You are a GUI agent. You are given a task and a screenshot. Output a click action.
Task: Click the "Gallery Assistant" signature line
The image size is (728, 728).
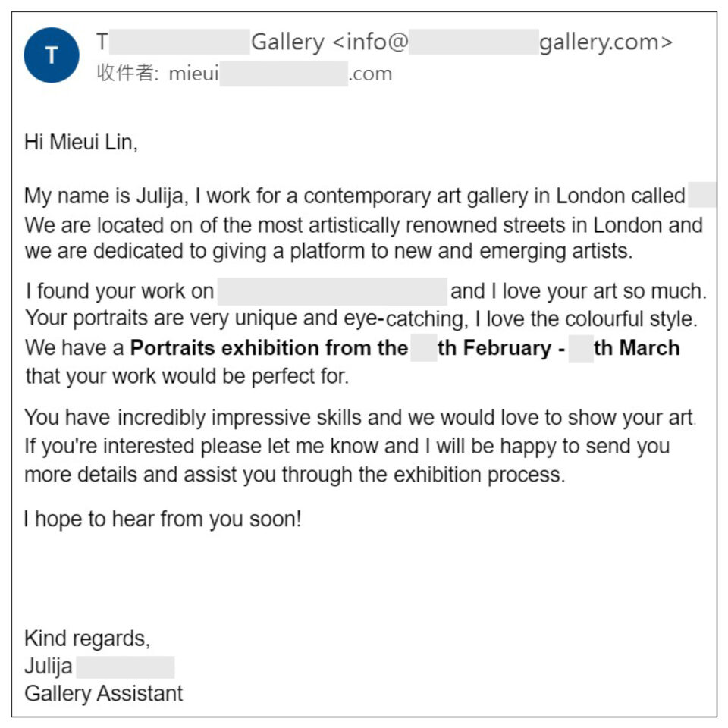[x=104, y=694]
